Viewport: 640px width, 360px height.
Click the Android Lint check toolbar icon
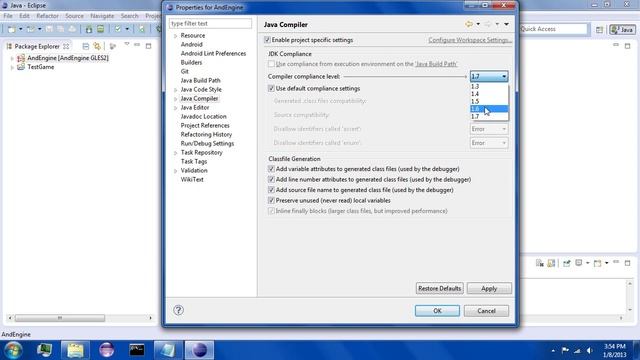[118, 29]
